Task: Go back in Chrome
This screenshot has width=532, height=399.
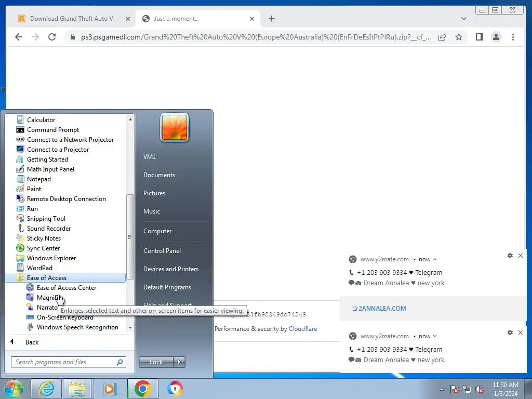Action: click(x=19, y=37)
